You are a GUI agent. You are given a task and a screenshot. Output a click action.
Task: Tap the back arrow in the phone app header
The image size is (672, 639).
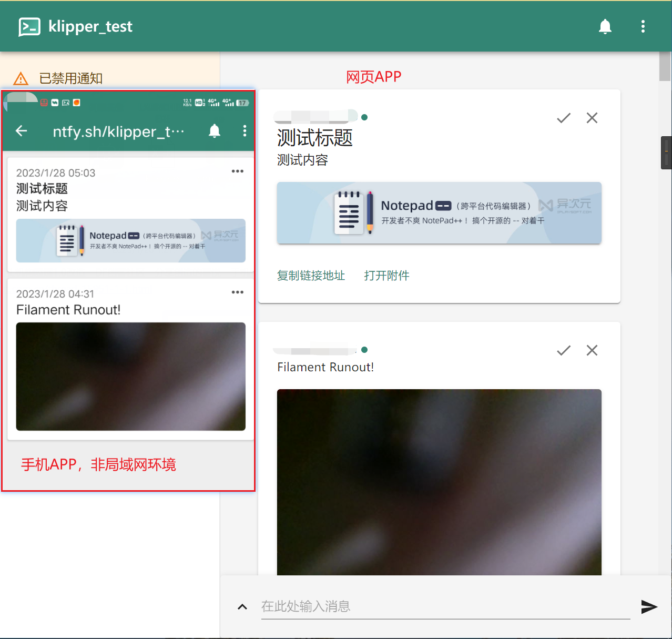tap(22, 130)
